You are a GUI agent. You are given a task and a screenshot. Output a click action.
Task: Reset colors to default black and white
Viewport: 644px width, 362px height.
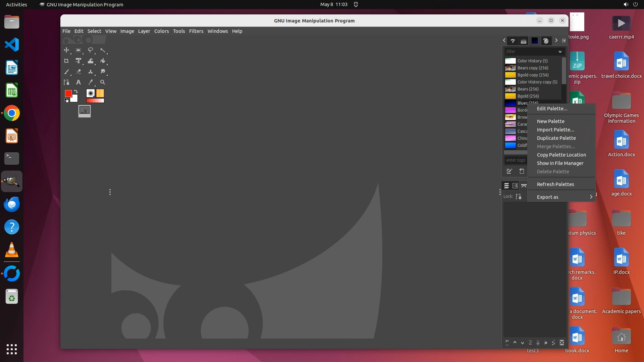[x=66, y=100]
